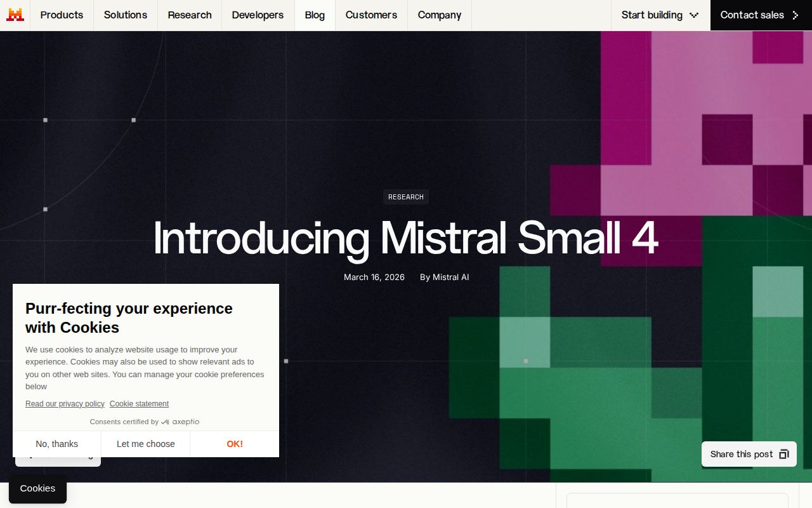Image resolution: width=812 pixels, height=508 pixels.
Task: Click the Purr-fecting your experience heading
Action: (x=129, y=317)
